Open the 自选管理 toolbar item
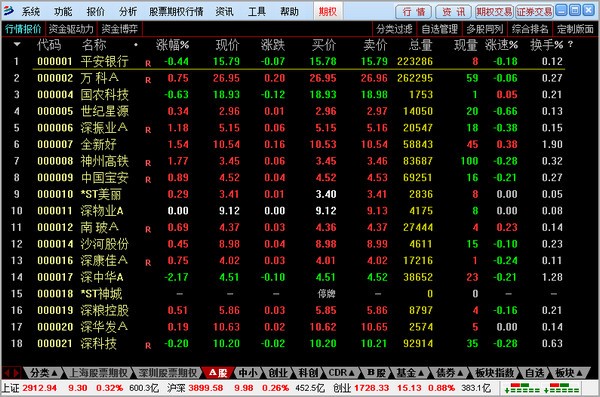This screenshot has height=397, width=600. [439, 29]
